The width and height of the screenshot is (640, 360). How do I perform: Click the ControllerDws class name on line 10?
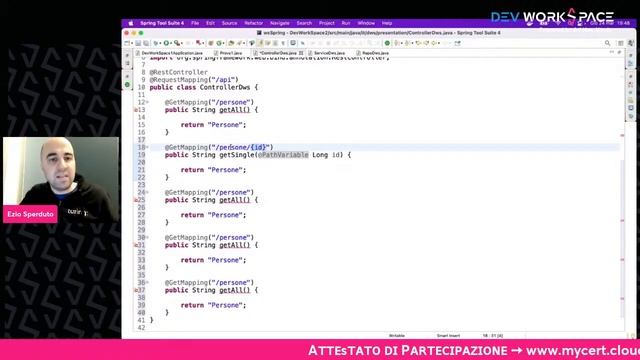point(225,87)
